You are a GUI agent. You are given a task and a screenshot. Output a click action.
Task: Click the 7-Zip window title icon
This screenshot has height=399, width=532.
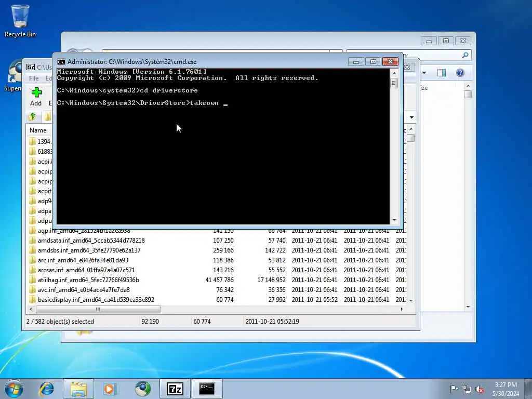31,67
